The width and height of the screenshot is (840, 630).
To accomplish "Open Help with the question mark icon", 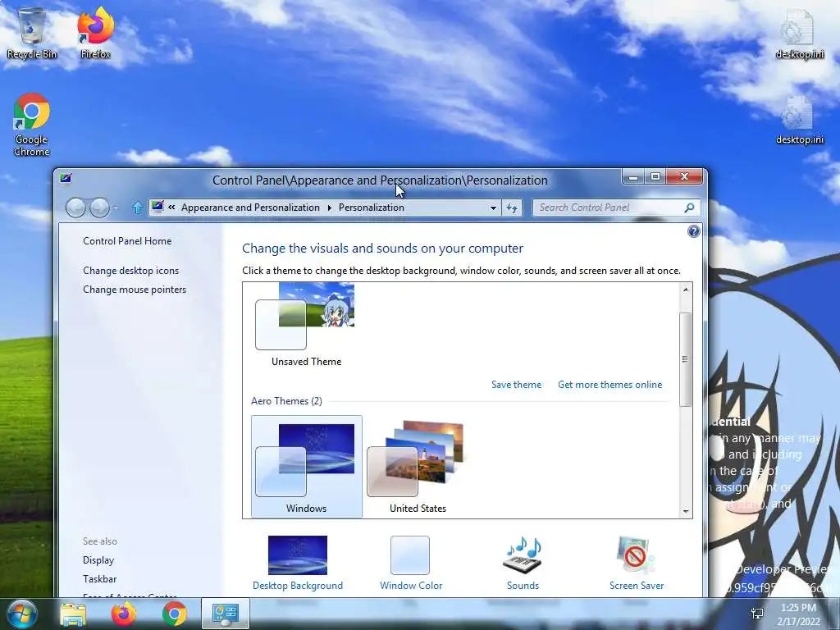I will 693,231.
